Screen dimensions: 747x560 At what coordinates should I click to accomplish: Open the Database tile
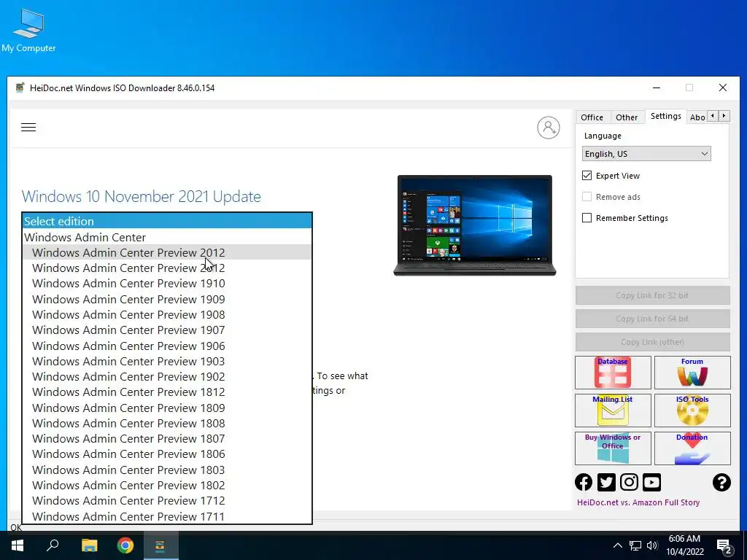pyautogui.click(x=613, y=373)
